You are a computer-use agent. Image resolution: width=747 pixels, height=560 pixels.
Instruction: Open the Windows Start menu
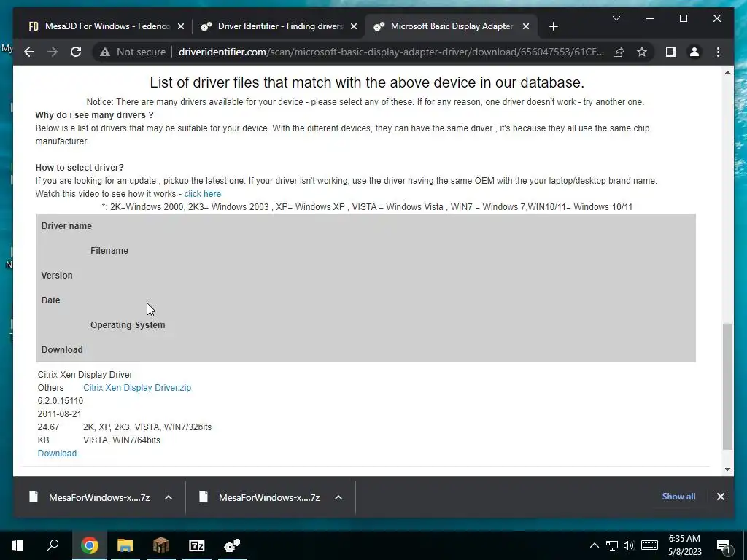point(18,545)
